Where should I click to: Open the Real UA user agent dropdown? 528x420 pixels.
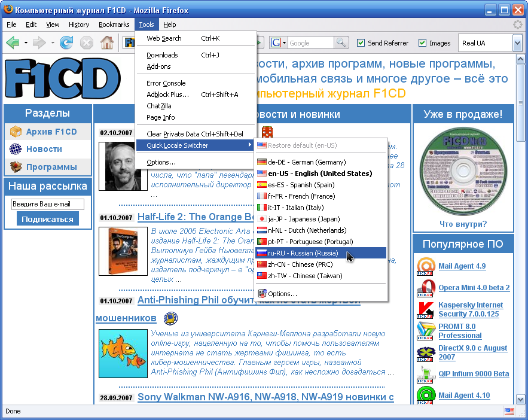(x=517, y=42)
